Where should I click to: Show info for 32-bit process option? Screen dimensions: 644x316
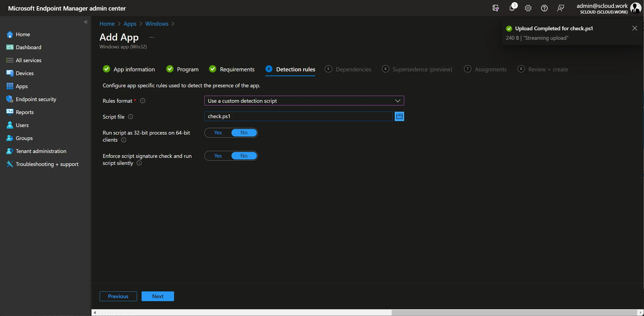click(x=124, y=140)
